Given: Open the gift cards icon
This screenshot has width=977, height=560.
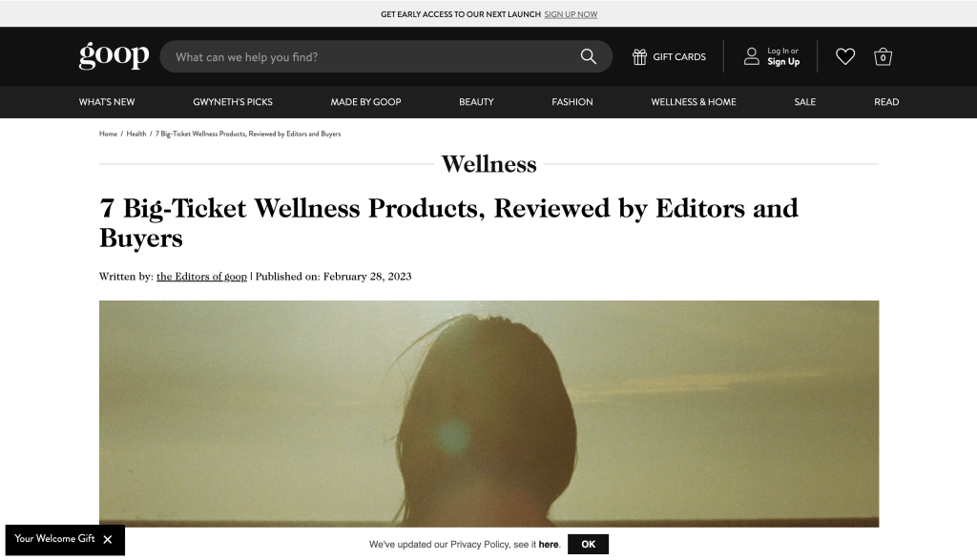Looking at the screenshot, I should coord(639,56).
